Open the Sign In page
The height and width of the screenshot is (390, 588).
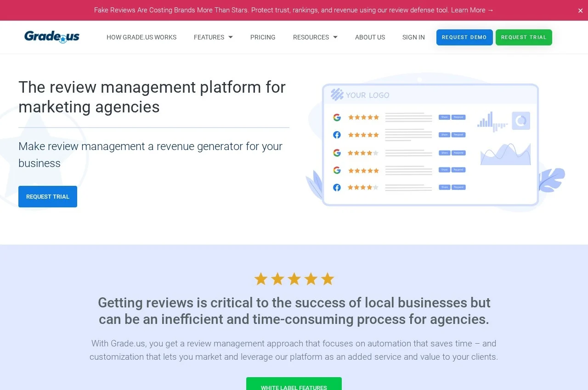click(x=413, y=37)
